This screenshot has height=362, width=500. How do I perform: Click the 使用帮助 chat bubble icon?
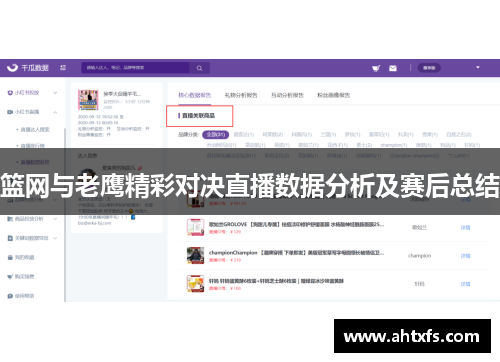[x=10, y=296]
